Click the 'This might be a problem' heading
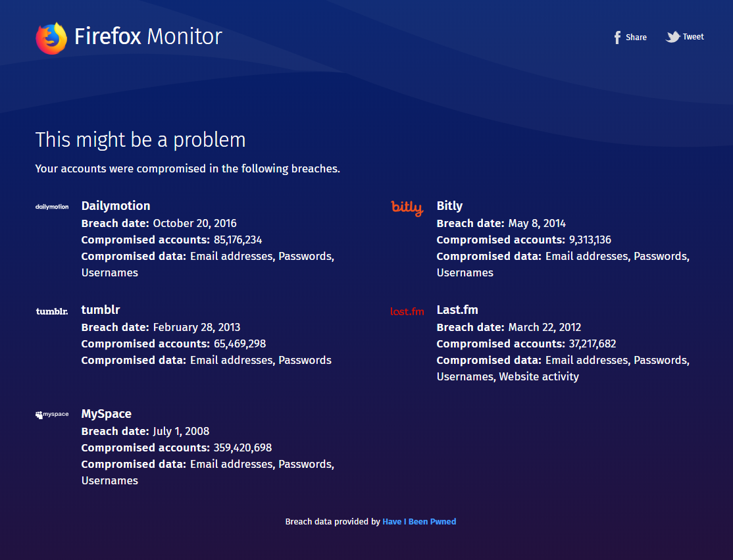 pyautogui.click(x=140, y=140)
